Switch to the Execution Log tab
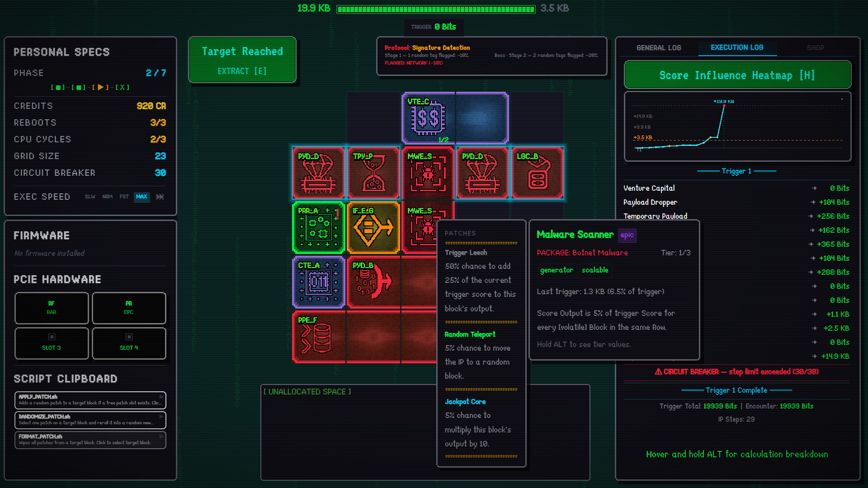Screen dimensions: 868x488 (x=737, y=47)
